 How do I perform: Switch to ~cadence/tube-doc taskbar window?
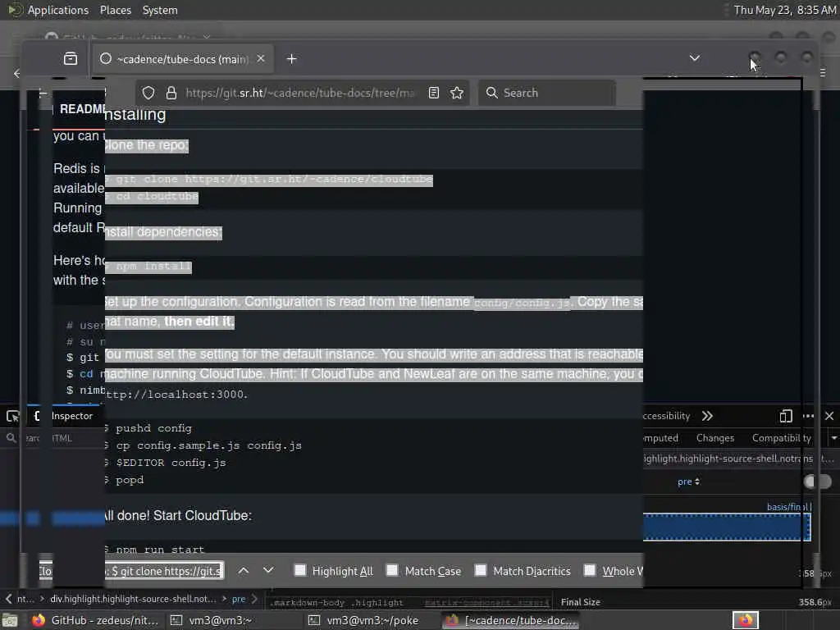512,620
